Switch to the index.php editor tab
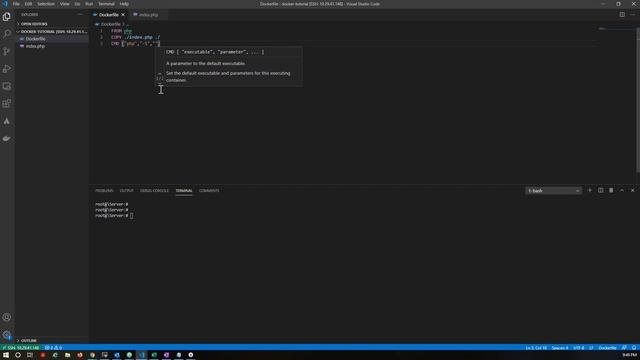 click(148, 15)
